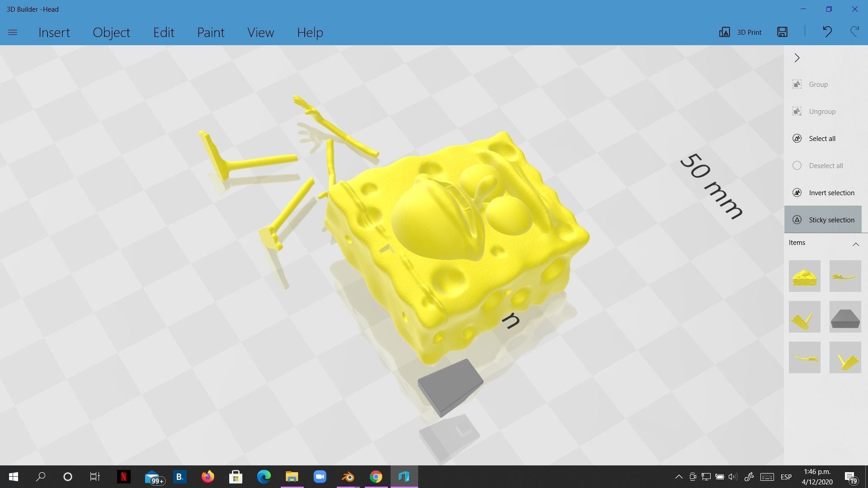This screenshot has height=488, width=868.
Task: Select the bottom-right leg item thumbnail
Action: pos(845,357)
